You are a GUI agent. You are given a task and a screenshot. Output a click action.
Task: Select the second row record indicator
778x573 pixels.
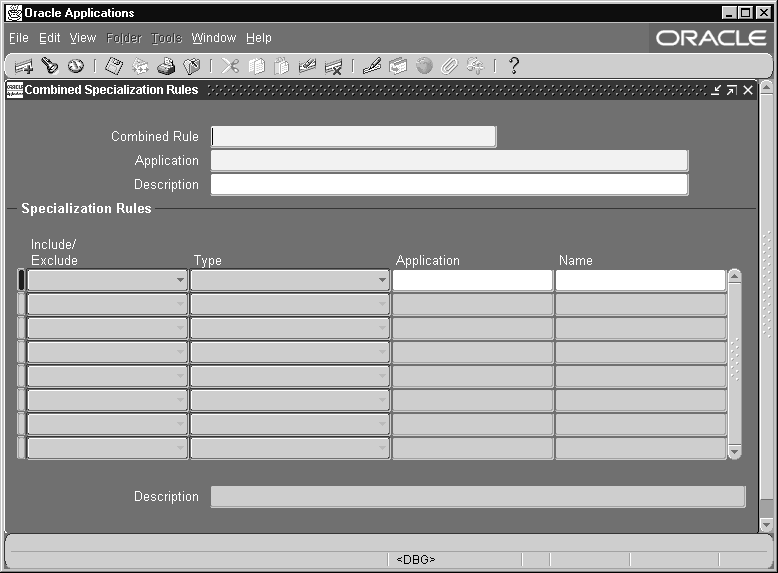click(21, 304)
